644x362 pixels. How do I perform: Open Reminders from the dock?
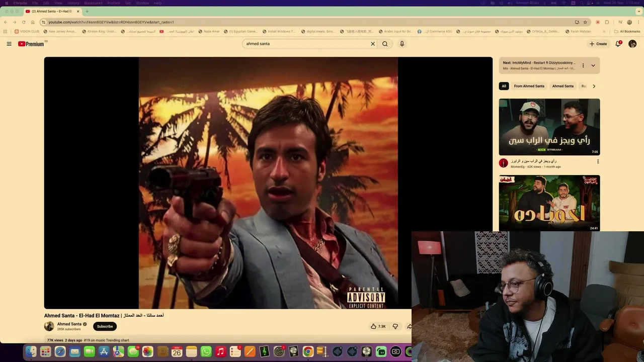tap(235, 352)
